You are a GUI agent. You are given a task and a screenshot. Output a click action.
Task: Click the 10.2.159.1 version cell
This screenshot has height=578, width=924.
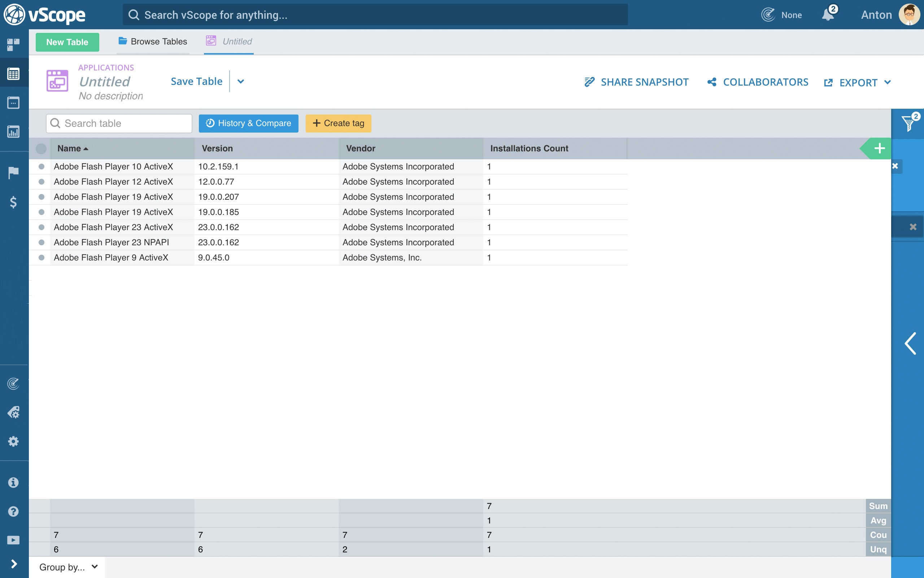pyautogui.click(x=266, y=166)
